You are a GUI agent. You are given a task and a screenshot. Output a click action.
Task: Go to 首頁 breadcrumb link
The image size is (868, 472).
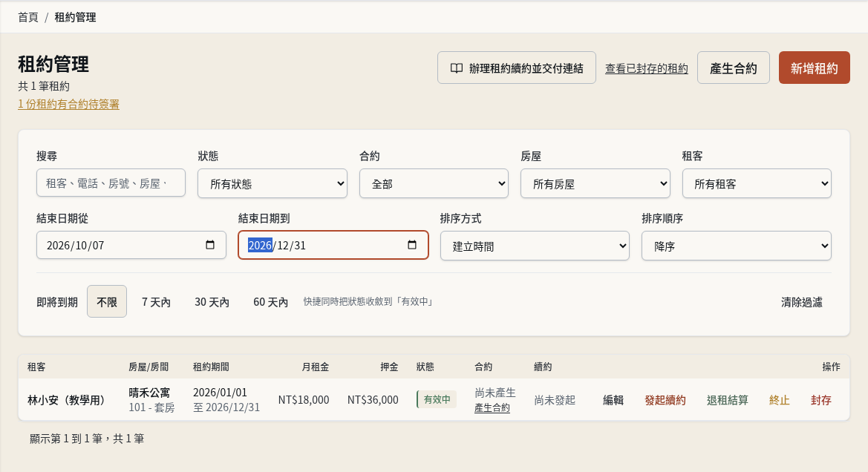pyautogui.click(x=28, y=17)
